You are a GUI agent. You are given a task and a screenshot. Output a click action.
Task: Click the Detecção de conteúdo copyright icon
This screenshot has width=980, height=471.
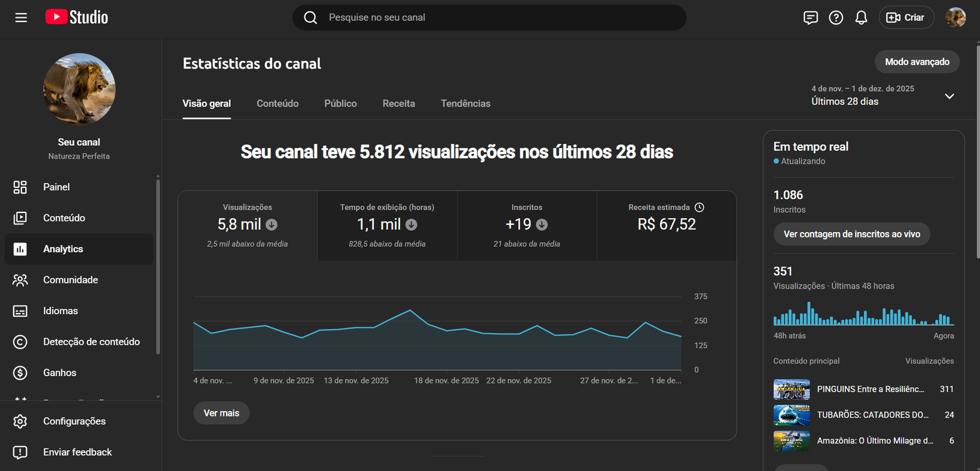(20, 342)
